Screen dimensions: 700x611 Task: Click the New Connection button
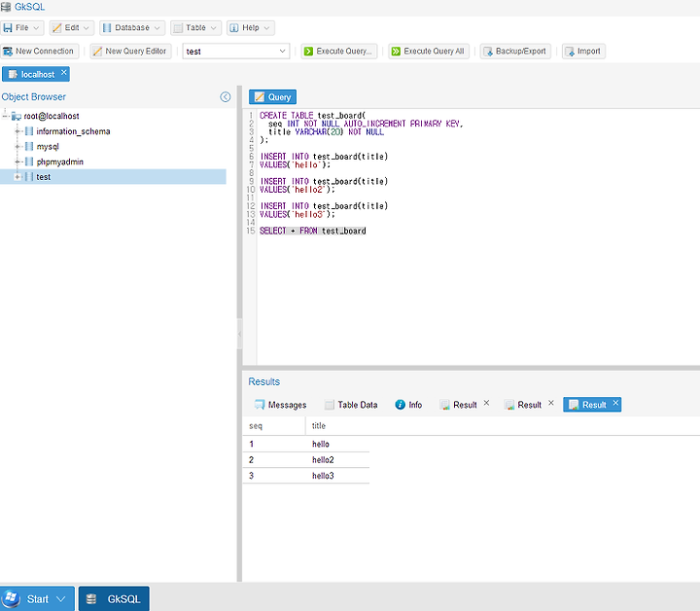click(39, 51)
